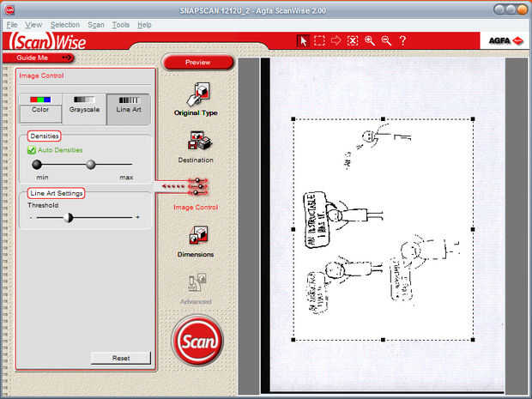Click the ScanWise app icon in title bar

pos(9,10)
